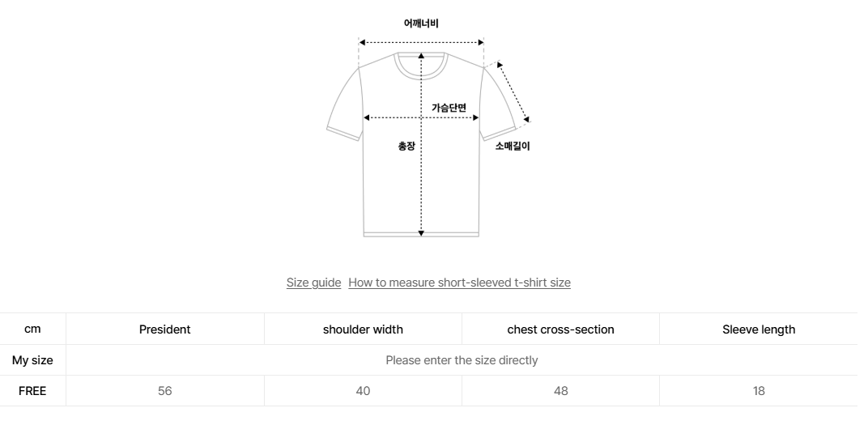Click the 가슴단면 label on the diagram
This screenshot has height=425, width=868.
click(449, 108)
